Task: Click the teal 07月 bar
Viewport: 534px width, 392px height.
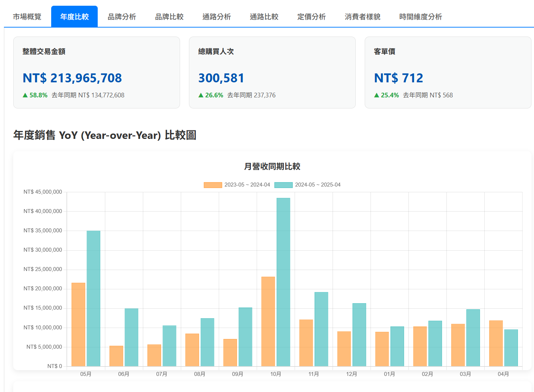Action: (x=169, y=346)
